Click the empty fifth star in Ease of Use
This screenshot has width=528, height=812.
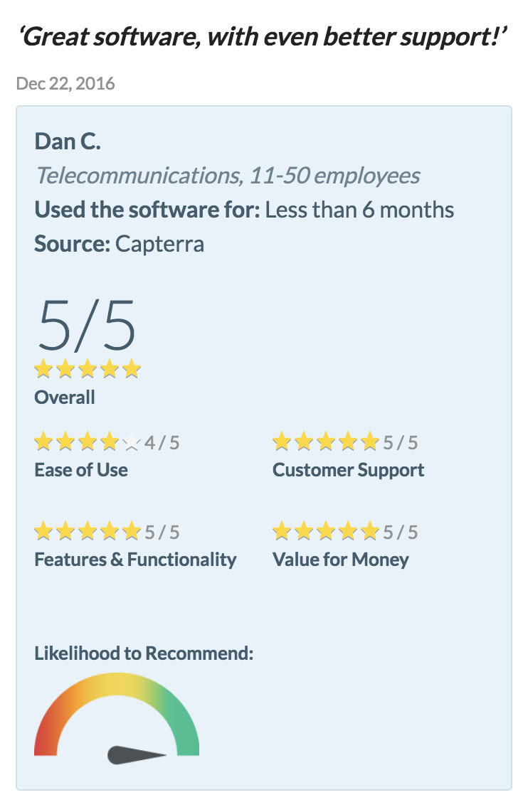tap(132, 442)
